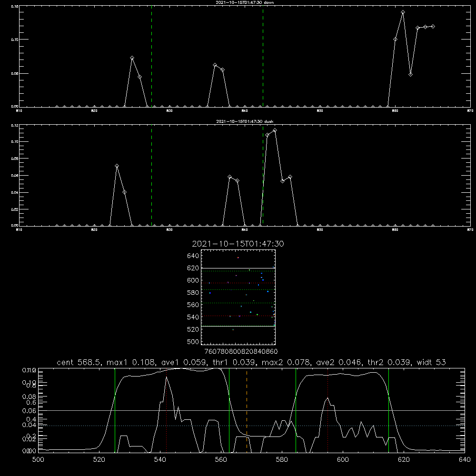Click the first small peak diamond in dawn plot
Screen dimensions: 476x476
click(x=132, y=58)
